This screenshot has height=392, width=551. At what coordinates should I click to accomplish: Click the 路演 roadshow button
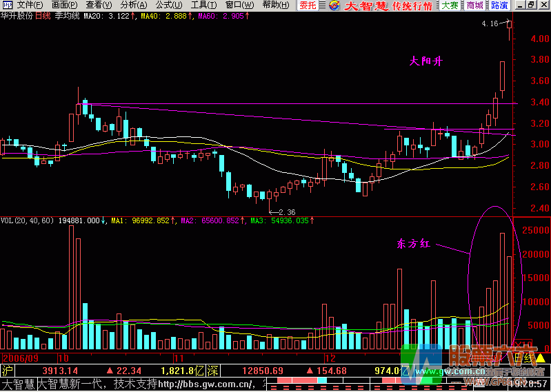click(499, 6)
